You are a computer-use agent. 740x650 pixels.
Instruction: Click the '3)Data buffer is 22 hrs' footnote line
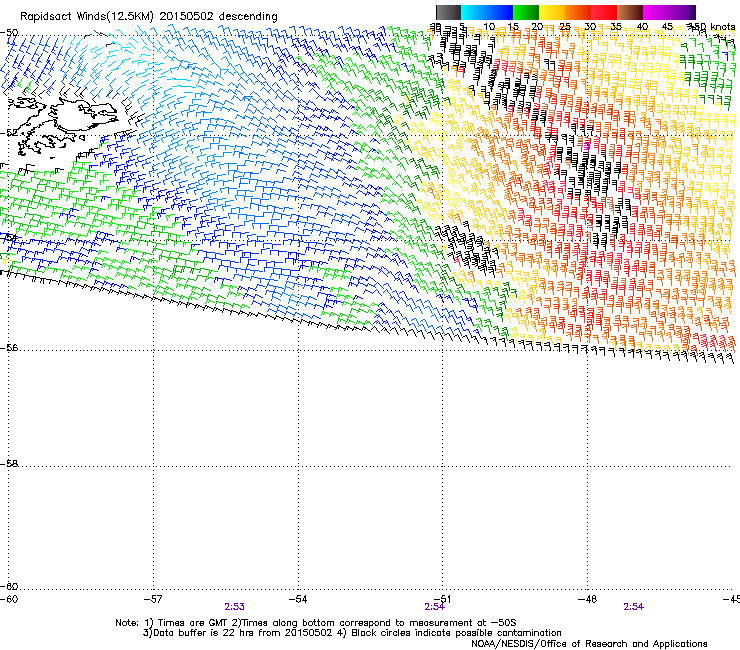[352, 633]
